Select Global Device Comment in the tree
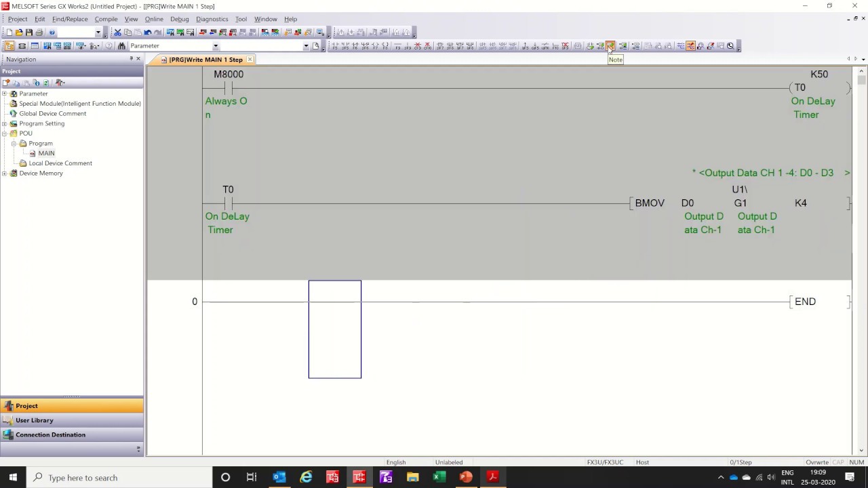 pos(52,113)
